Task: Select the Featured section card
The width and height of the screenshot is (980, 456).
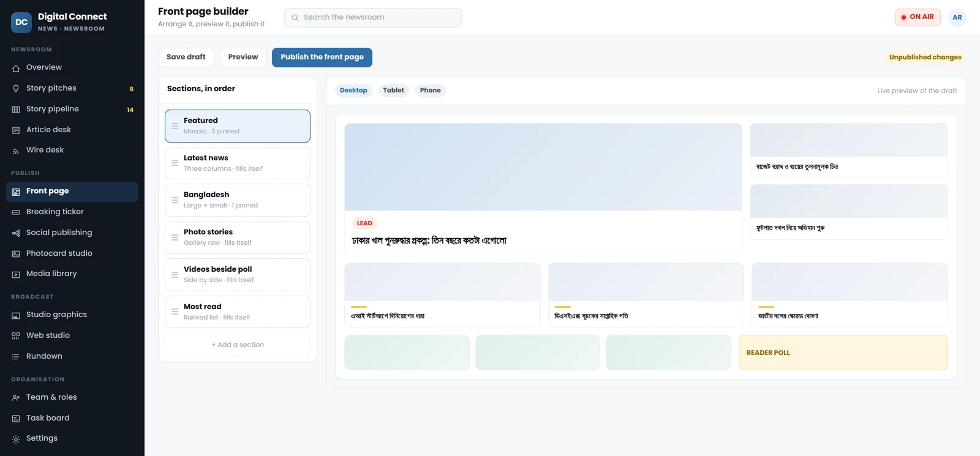Action: 238,126
